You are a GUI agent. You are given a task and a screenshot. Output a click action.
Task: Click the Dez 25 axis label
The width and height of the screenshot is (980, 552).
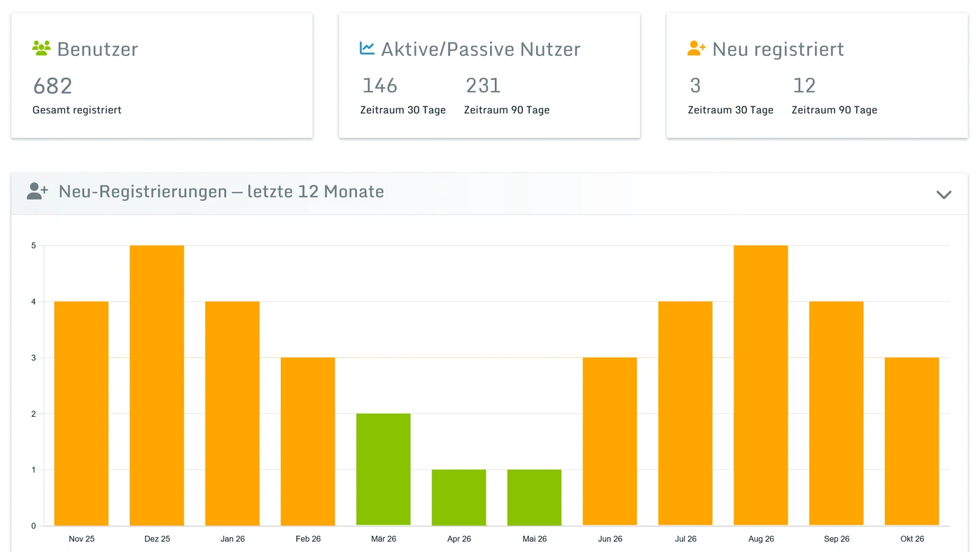pyautogui.click(x=157, y=539)
